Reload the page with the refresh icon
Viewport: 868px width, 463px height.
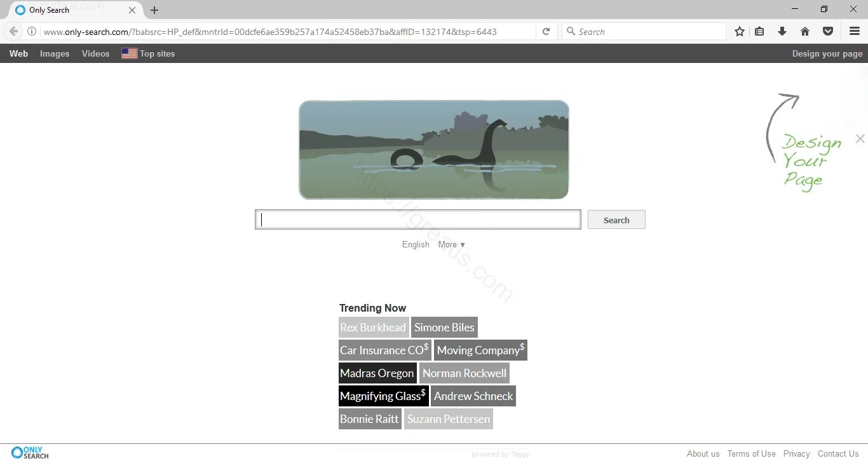pos(546,31)
